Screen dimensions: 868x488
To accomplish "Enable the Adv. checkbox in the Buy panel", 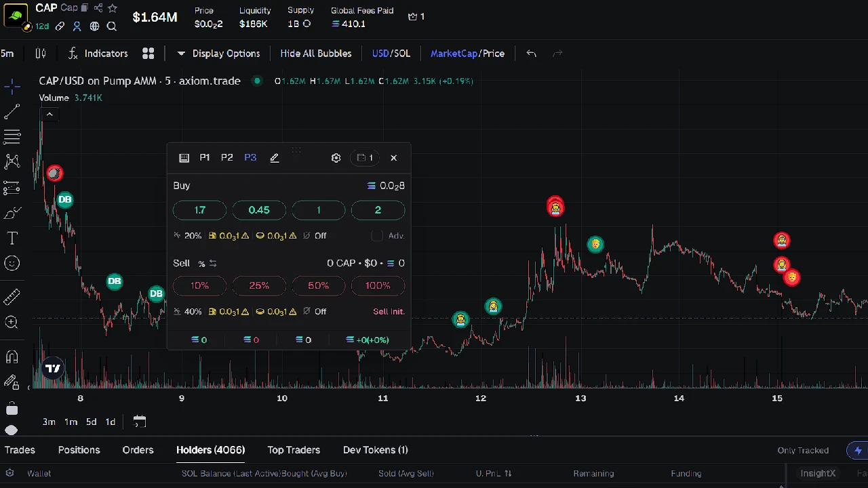I will 377,235.
